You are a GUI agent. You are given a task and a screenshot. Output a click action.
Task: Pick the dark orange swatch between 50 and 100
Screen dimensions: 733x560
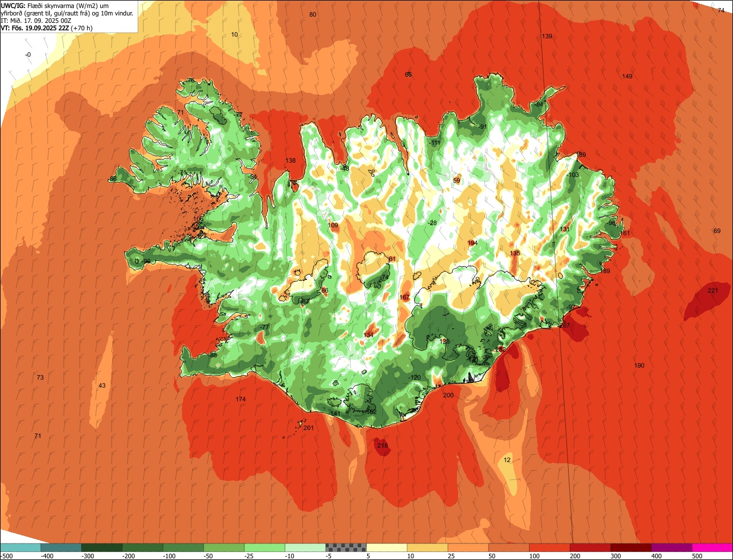[508, 547]
